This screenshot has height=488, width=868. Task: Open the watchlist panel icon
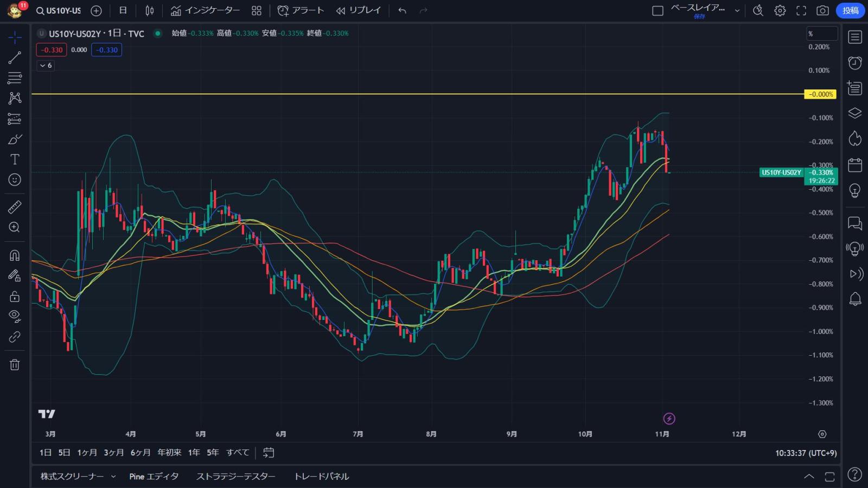855,37
